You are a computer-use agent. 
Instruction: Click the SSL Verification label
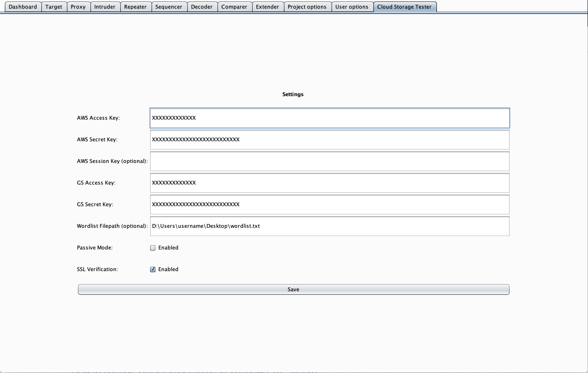coord(97,269)
